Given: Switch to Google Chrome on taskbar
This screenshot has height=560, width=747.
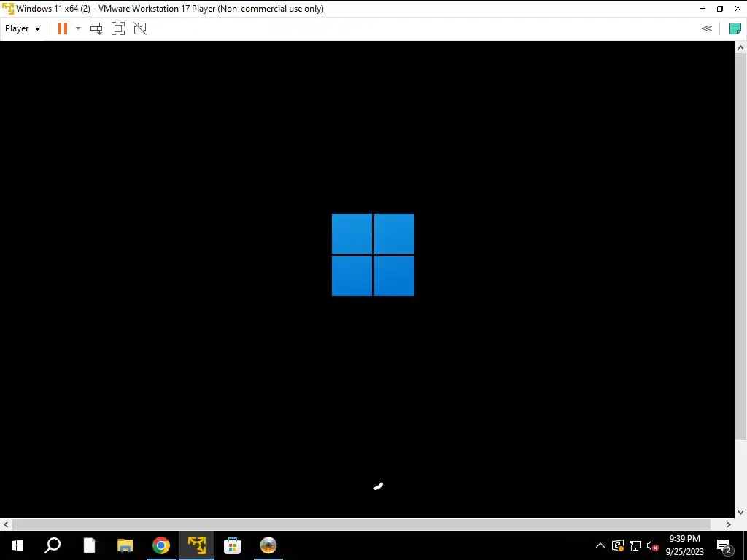Looking at the screenshot, I should pyautogui.click(x=161, y=545).
